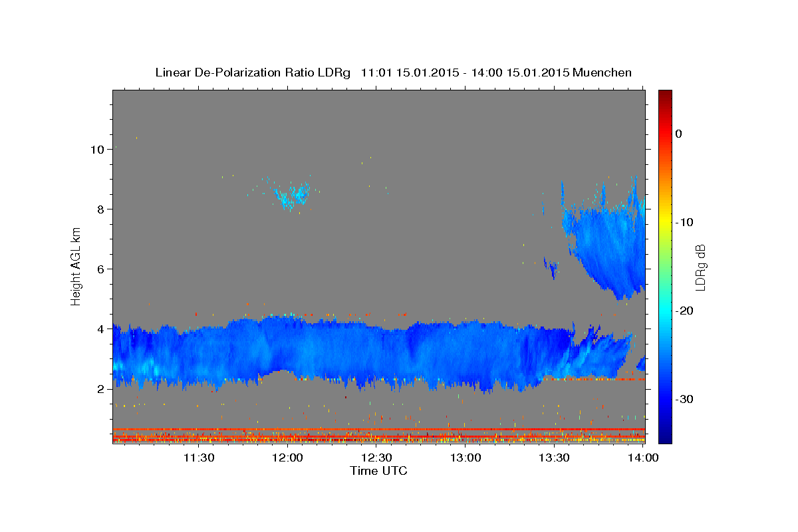
Task: Click the 14:00 time tick label
Action: (x=643, y=458)
